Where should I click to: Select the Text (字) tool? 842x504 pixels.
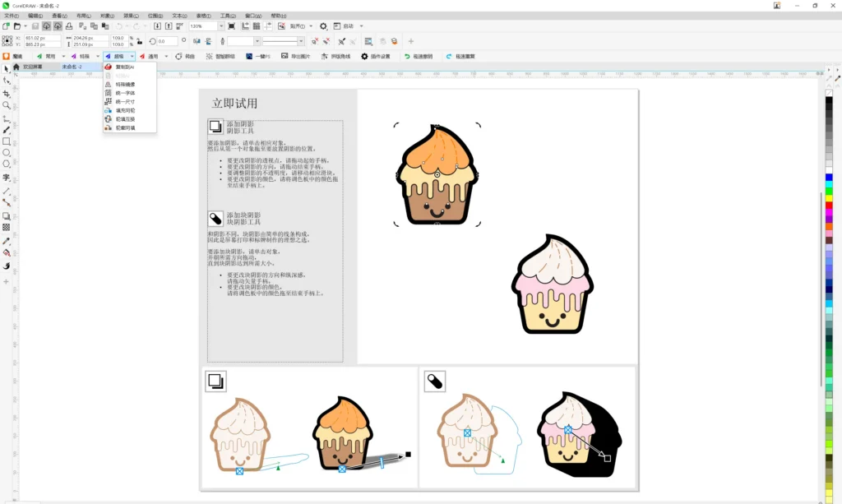pyautogui.click(x=7, y=178)
